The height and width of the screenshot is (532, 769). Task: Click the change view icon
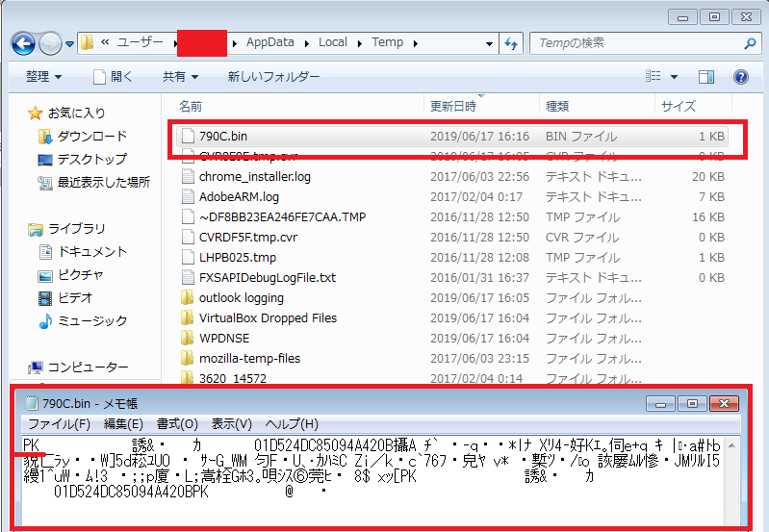pyautogui.click(x=654, y=76)
